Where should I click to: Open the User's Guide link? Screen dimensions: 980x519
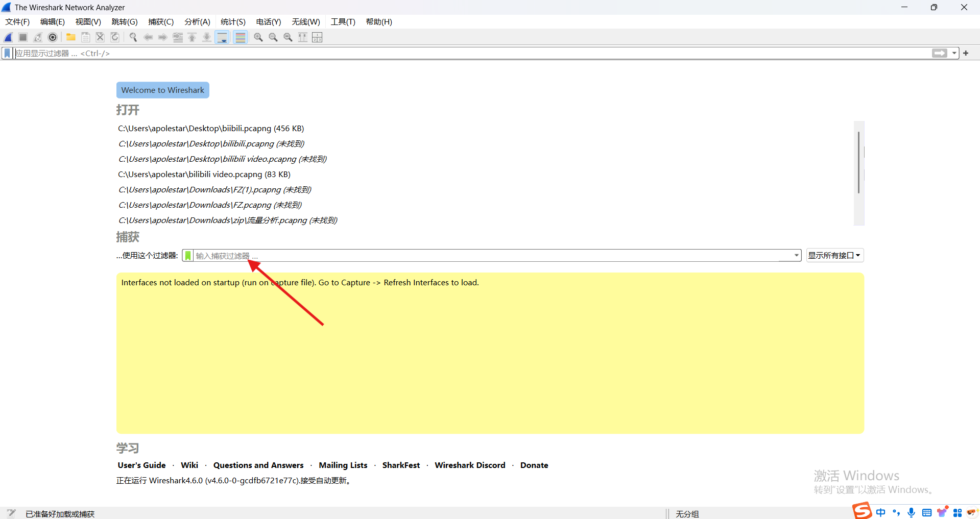click(141, 465)
